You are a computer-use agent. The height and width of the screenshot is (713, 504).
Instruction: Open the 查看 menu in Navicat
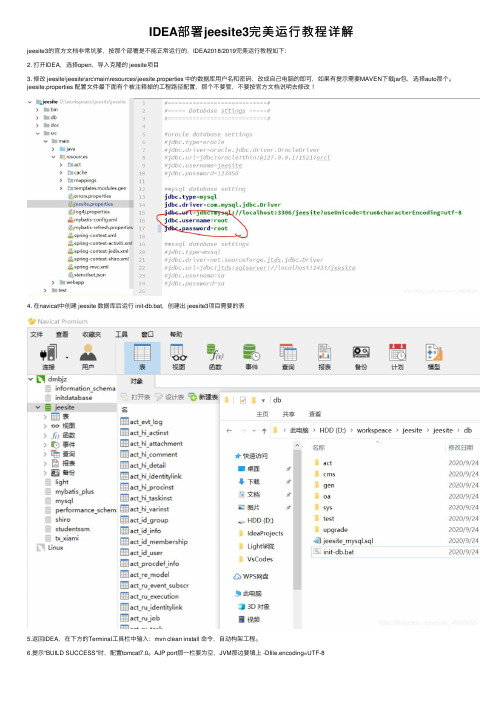(x=62, y=334)
